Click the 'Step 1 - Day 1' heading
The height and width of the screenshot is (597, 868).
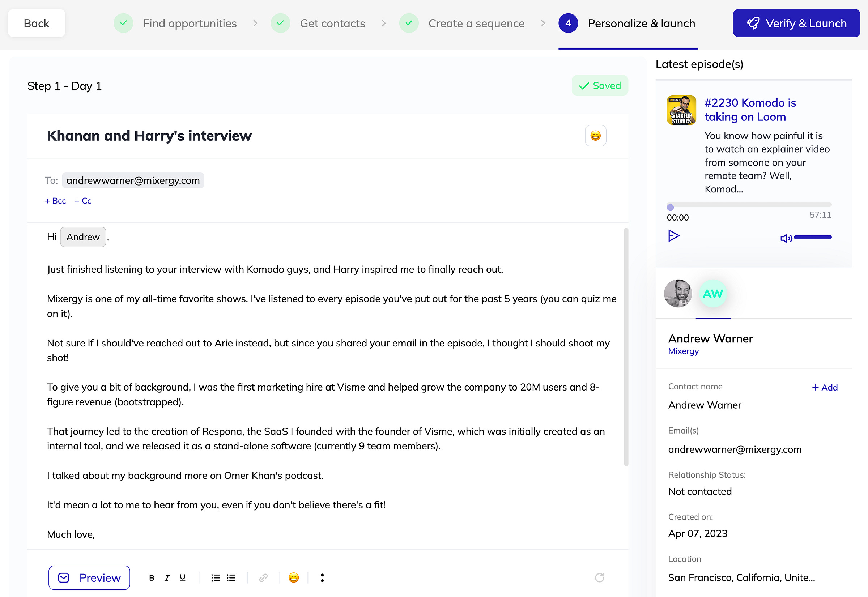tap(64, 86)
